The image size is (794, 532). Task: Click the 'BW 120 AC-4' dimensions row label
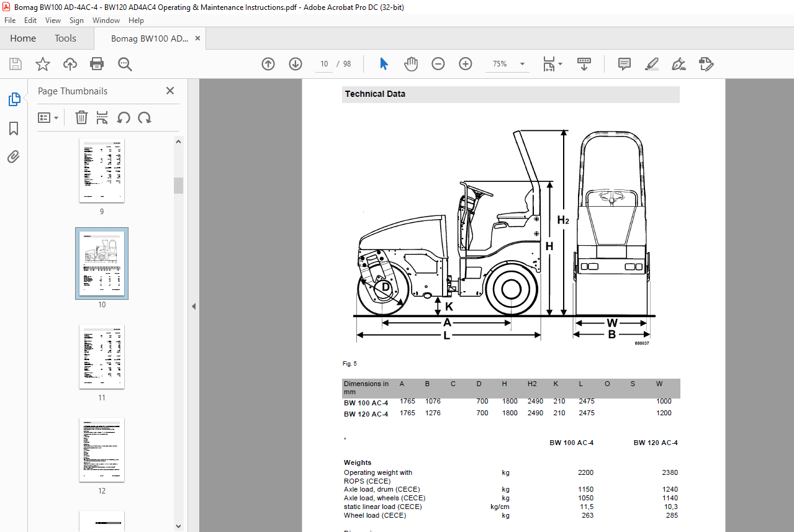[366, 414]
